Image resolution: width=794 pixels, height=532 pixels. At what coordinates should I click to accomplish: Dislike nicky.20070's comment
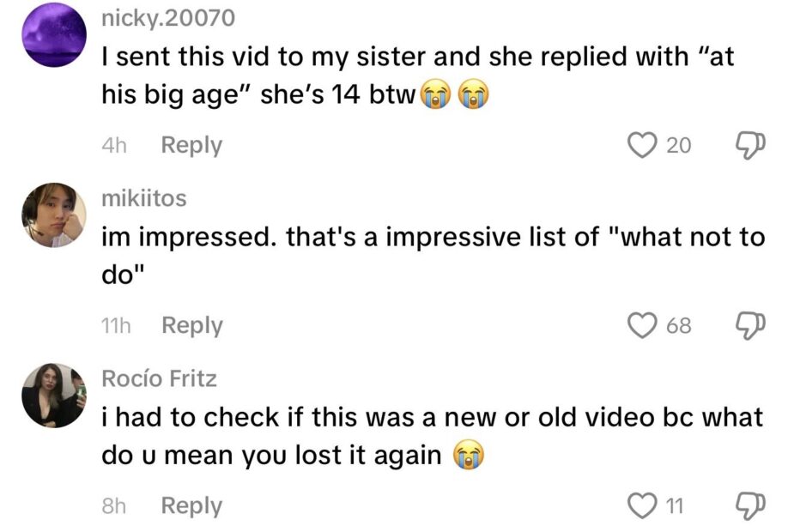[749, 146]
